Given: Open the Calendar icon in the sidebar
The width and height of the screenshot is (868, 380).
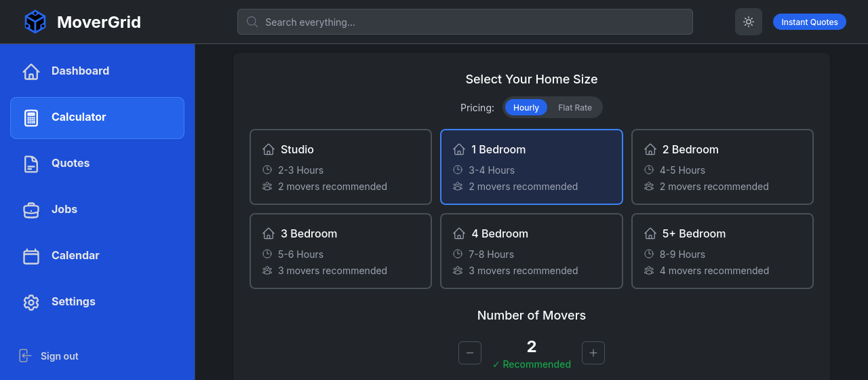Looking at the screenshot, I should click(31, 256).
